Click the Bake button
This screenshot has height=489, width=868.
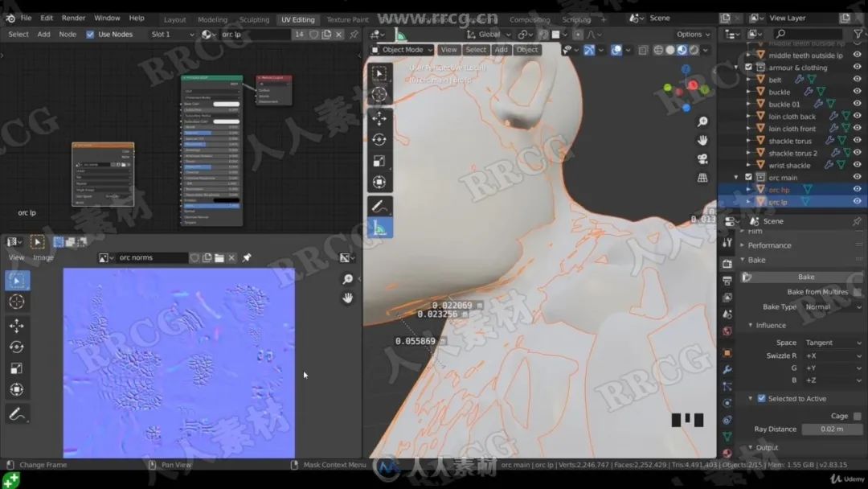click(805, 277)
